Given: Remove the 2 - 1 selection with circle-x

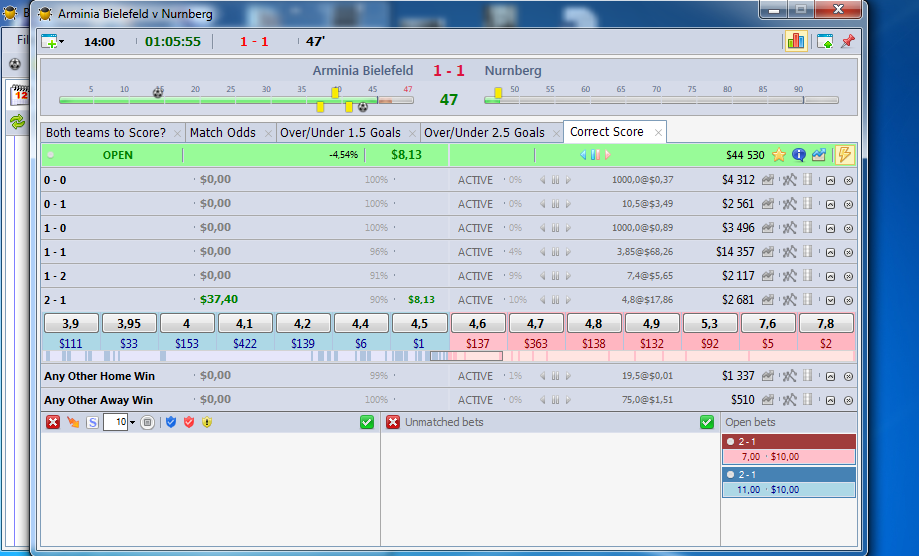Looking at the screenshot, I should point(848,301).
